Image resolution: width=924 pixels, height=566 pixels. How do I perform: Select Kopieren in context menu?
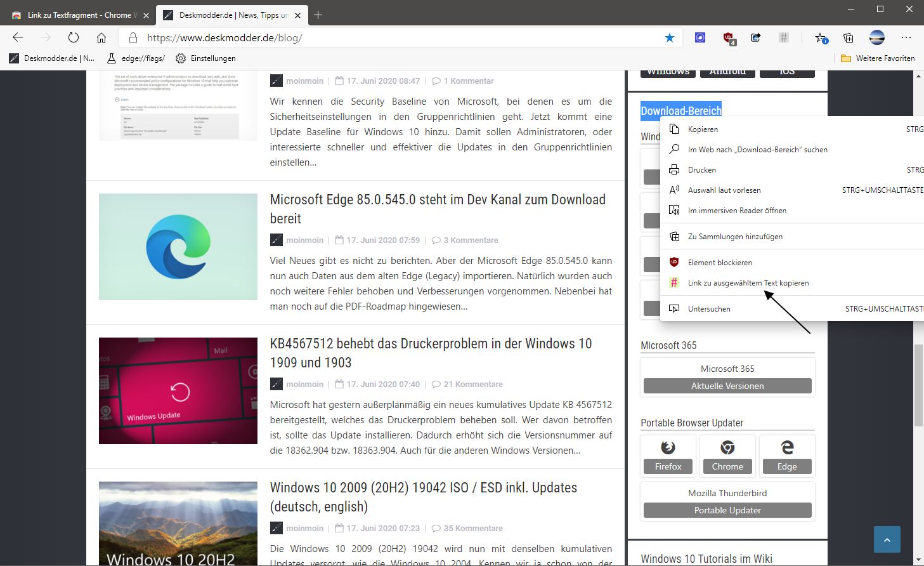(x=792, y=129)
